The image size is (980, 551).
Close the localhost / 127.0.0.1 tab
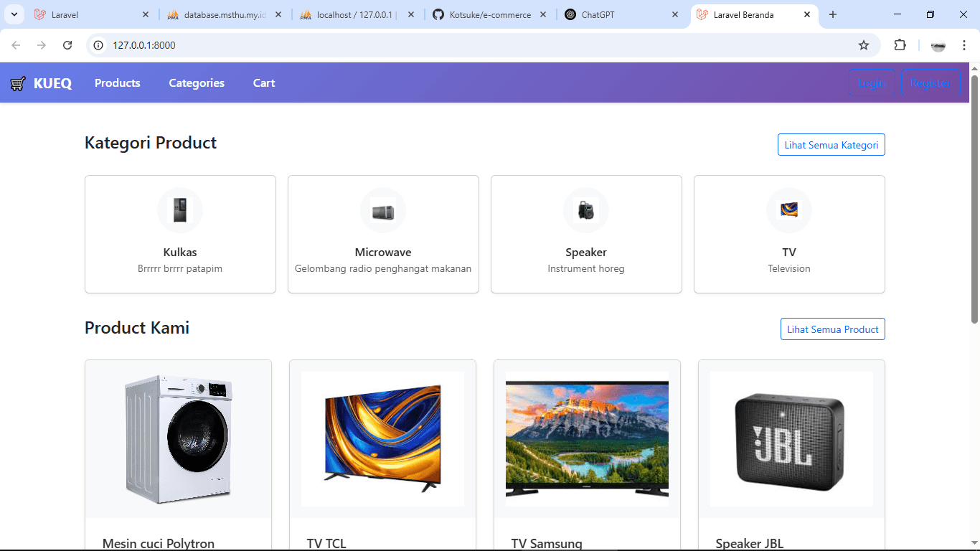[x=410, y=14]
